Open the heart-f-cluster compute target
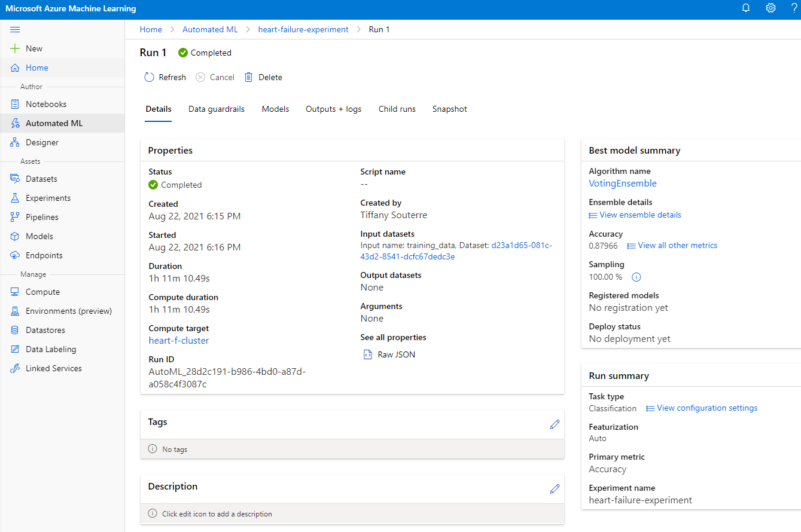801x532 pixels. click(178, 340)
